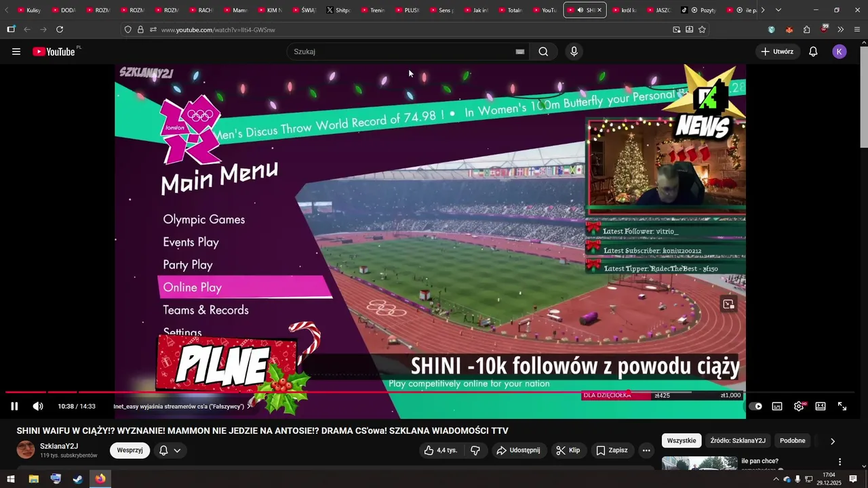This screenshot has width=868, height=488.
Task: Switch to the Kulisy tab
Action: pyautogui.click(x=29, y=10)
